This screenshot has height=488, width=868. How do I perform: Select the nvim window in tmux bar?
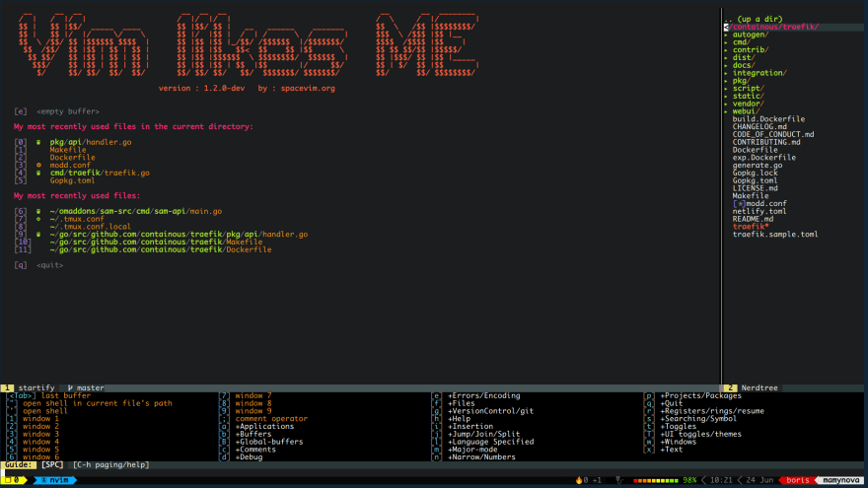click(x=55, y=480)
